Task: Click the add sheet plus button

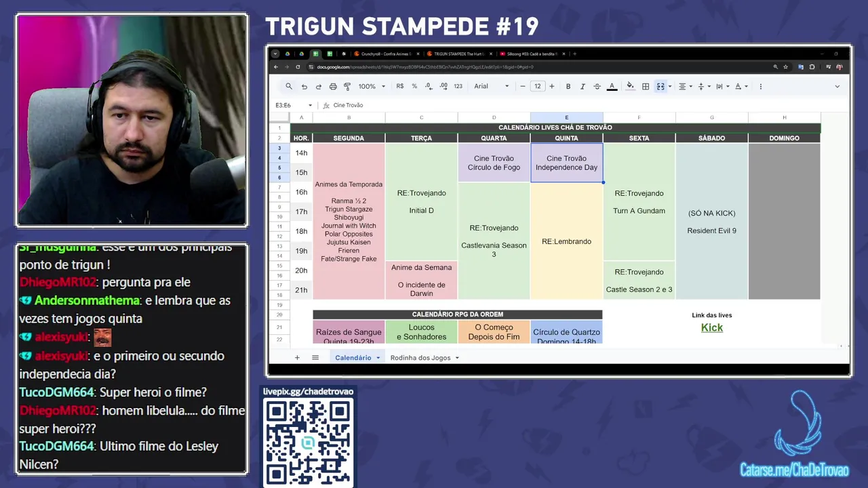Action: coord(296,357)
